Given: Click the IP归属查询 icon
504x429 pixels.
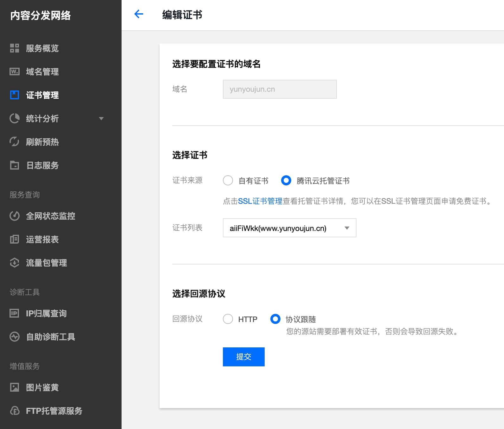Looking at the screenshot, I should (15, 313).
